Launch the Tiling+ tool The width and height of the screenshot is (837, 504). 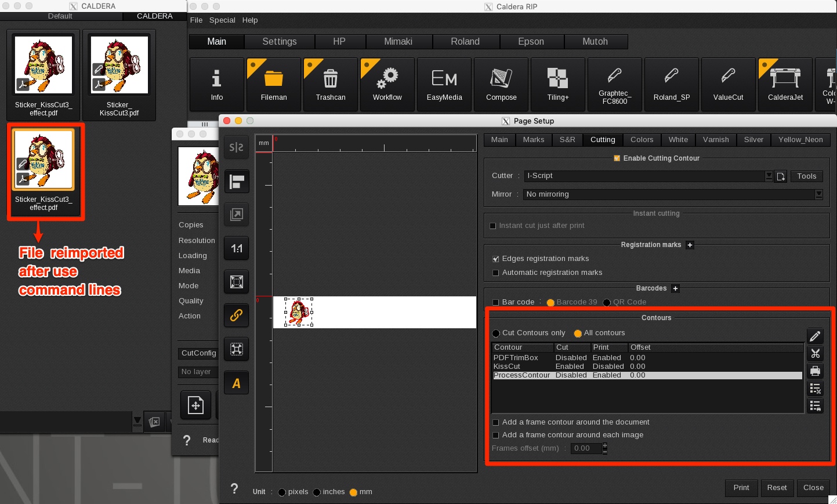[x=558, y=84]
